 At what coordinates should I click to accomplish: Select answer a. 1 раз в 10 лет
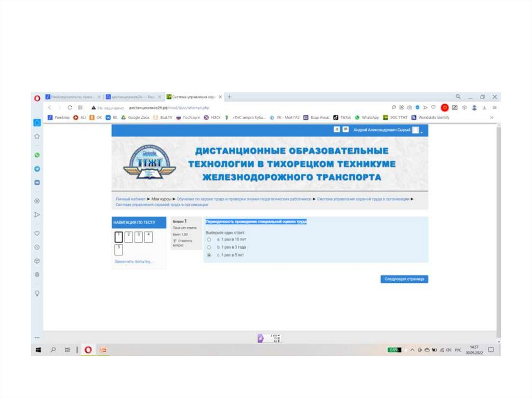209,239
